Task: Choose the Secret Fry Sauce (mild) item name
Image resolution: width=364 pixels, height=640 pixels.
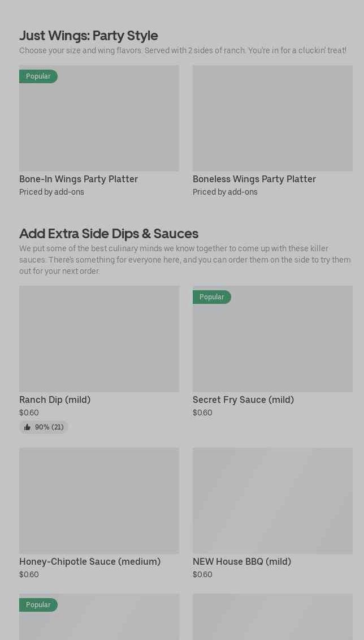Action: tap(244, 400)
